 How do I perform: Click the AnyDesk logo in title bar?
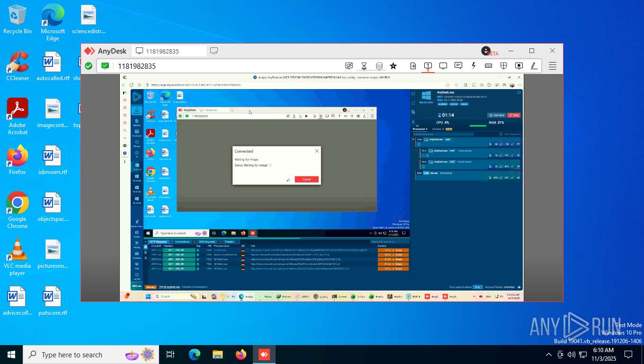point(89,51)
